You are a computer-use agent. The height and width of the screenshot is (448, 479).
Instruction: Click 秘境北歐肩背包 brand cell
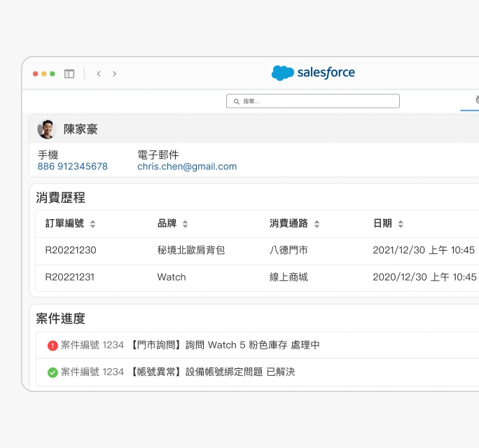(191, 250)
